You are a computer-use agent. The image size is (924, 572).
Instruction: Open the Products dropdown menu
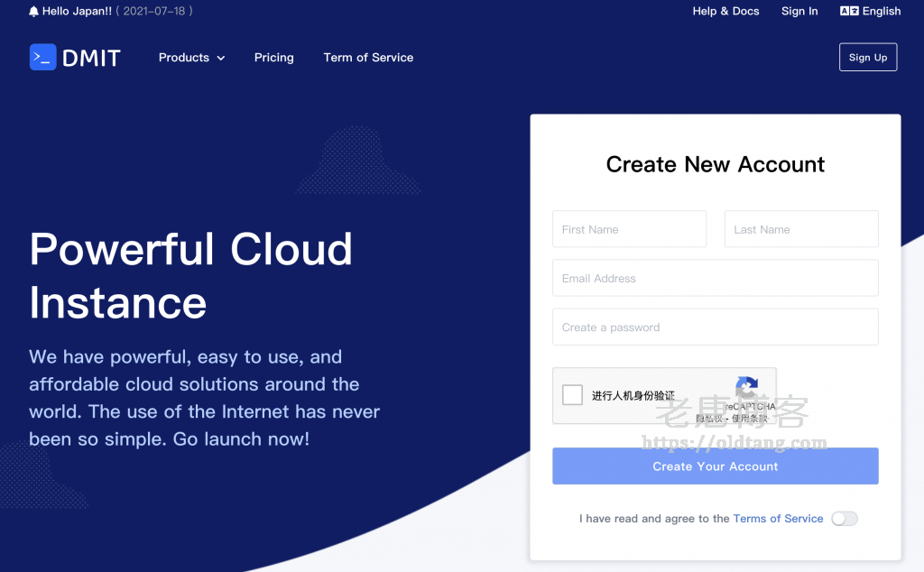[x=184, y=57]
